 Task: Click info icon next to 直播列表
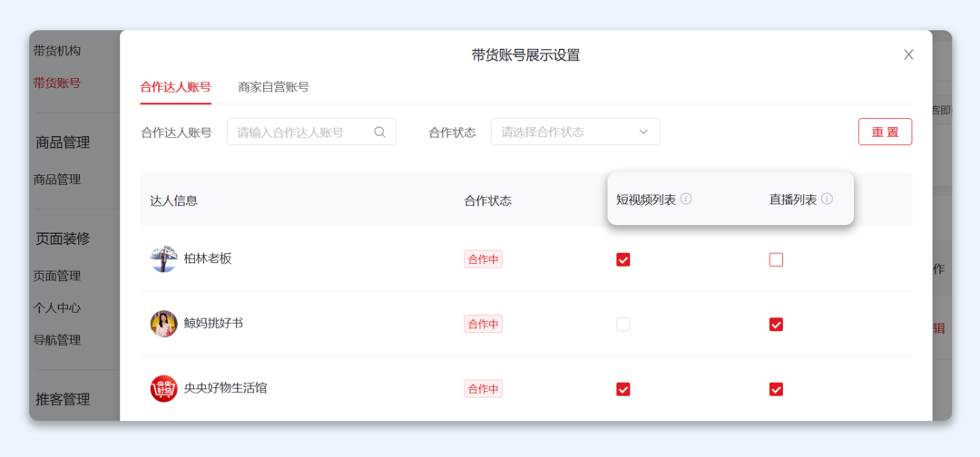[827, 199]
